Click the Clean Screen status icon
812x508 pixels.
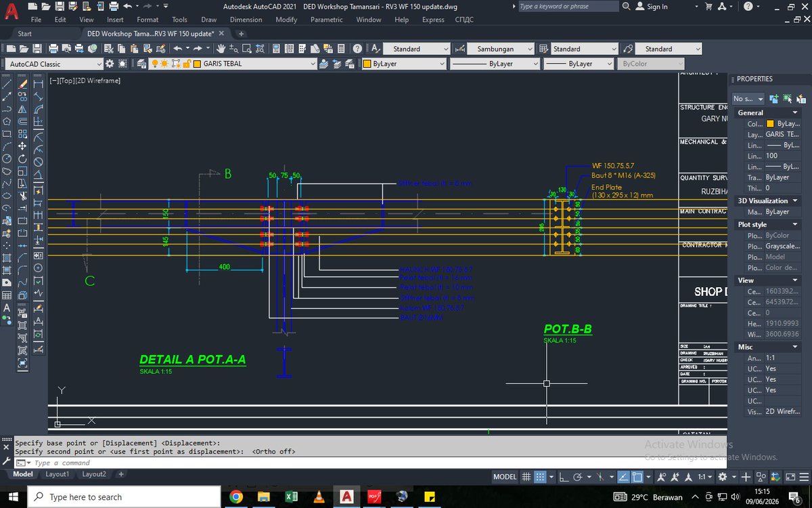790,477
